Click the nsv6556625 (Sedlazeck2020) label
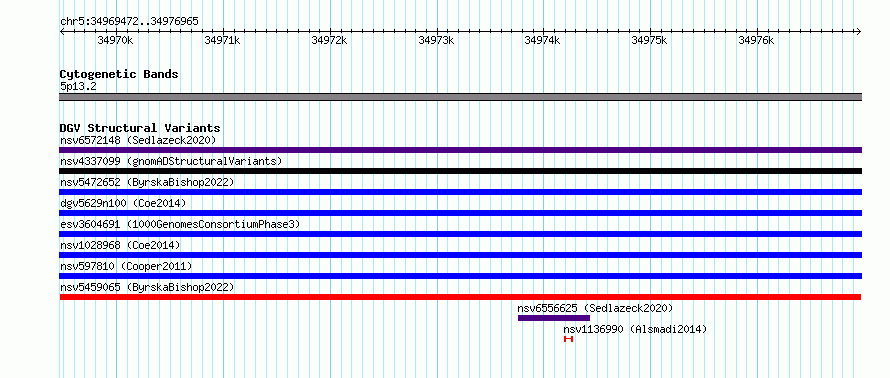The width and height of the screenshot is (890, 378). coord(595,308)
